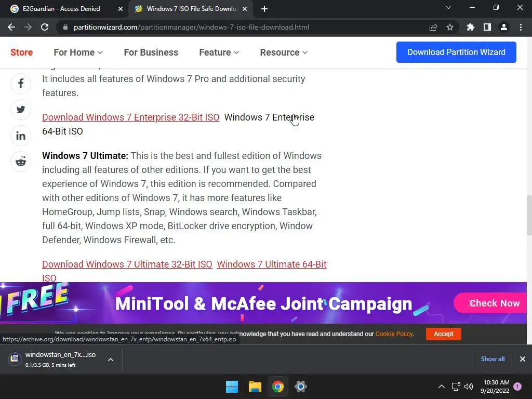Open the Chrome extensions menu
532x399 pixels.
[471, 27]
